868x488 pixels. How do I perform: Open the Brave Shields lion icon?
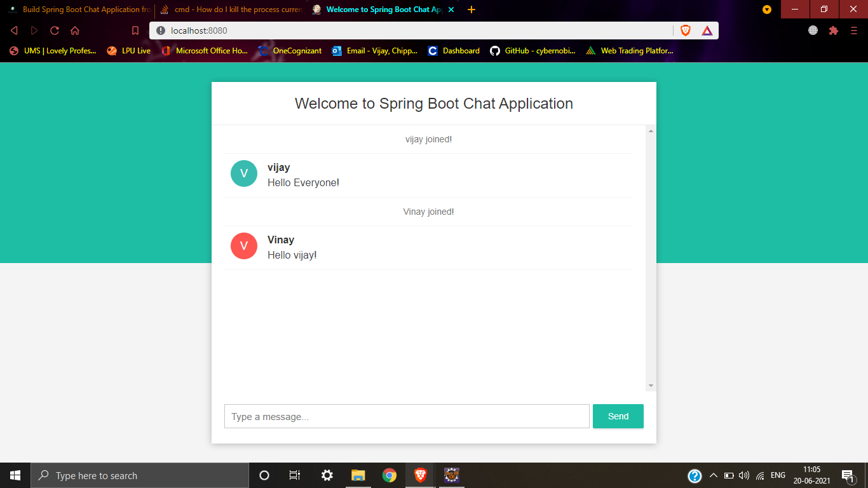pos(686,30)
